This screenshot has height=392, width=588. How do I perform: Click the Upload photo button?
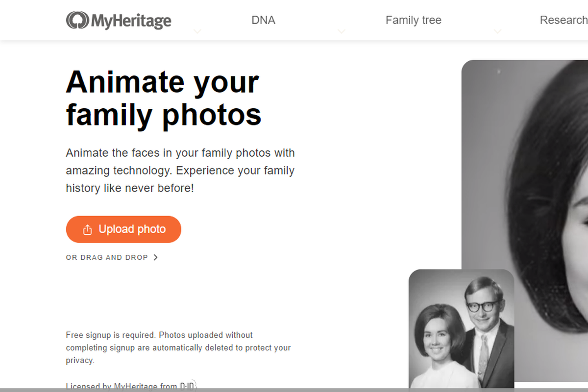pyautogui.click(x=123, y=229)
